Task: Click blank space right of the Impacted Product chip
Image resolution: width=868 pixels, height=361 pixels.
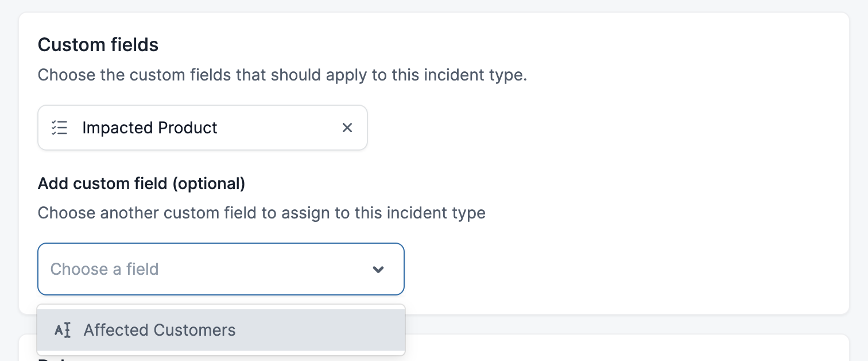Action: pos(574,128)
